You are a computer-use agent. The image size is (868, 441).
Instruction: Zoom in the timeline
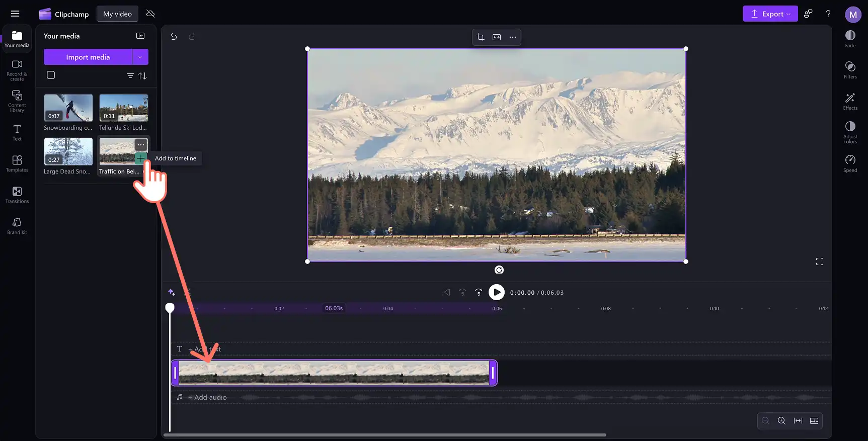coord(781,421)
